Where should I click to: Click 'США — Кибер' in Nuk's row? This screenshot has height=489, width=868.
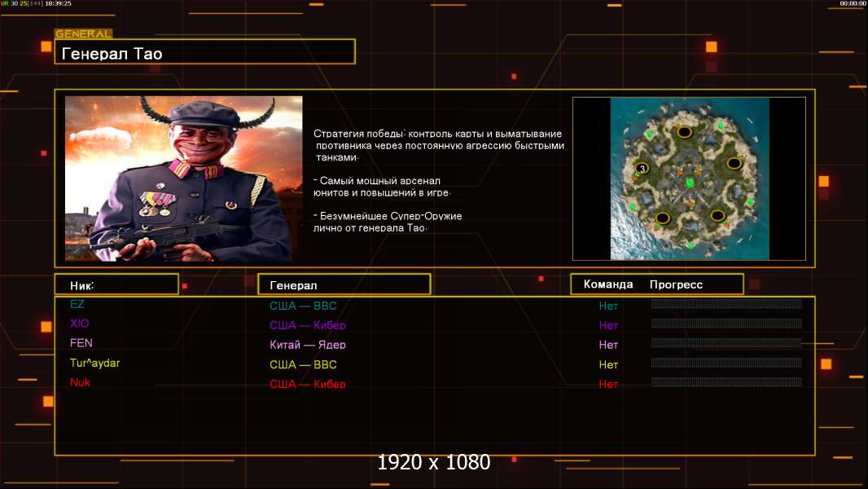click(307, 384)
